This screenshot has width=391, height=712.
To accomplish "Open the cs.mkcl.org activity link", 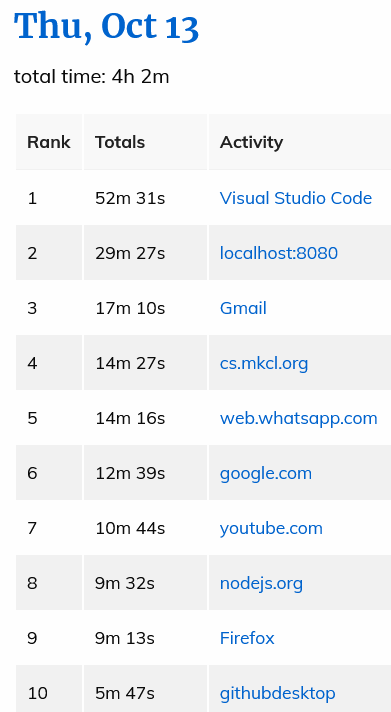I will [x=264, y=363].
